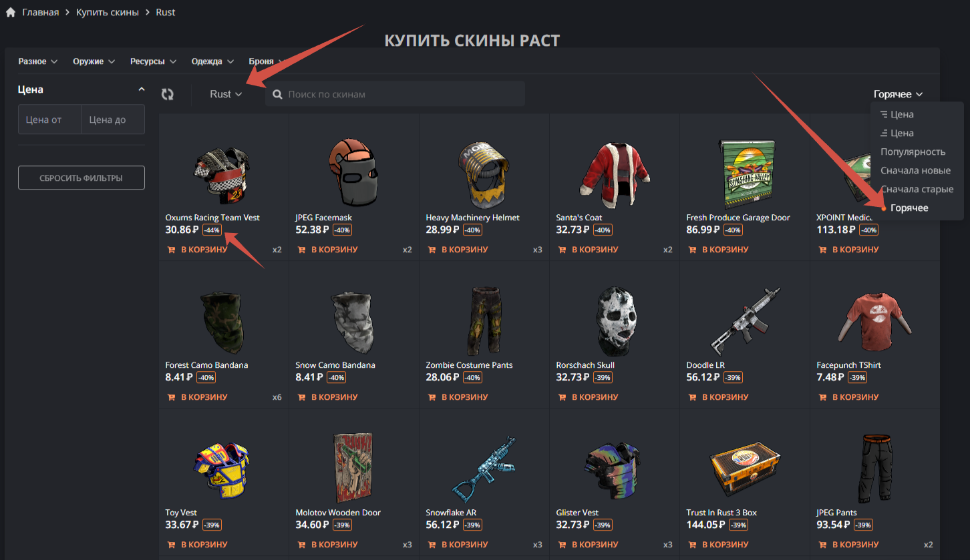Click the refresh arrows icon
The image size is (970, 560).
point(168,94)
